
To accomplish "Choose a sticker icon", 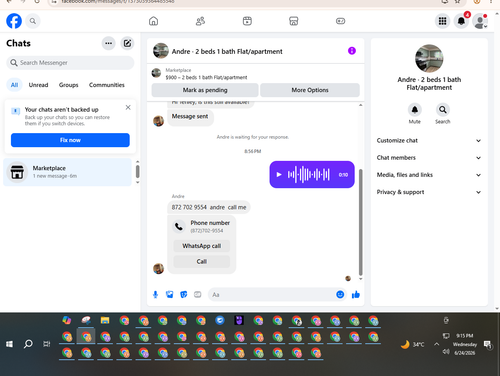I will point(184,295).
